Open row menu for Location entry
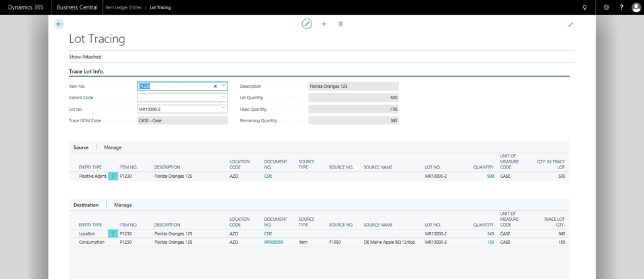This screenshot has height=279, width=644. point(113,233)
